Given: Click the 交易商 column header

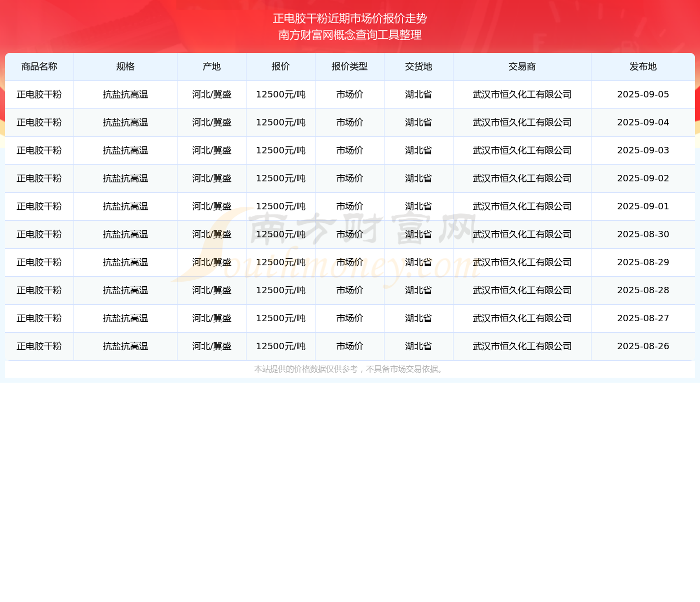Looking at the screenshot, I should 522,66.
